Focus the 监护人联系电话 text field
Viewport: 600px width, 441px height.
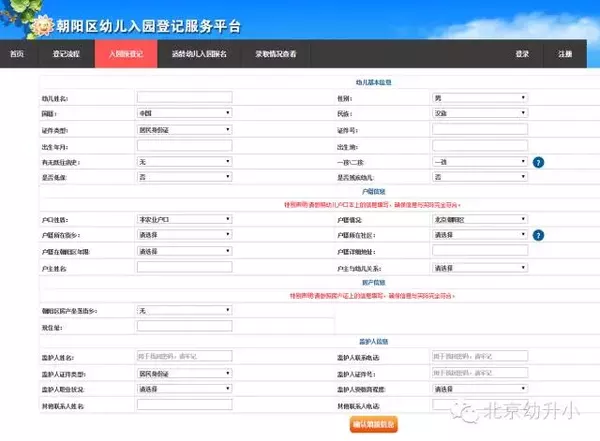479,355
